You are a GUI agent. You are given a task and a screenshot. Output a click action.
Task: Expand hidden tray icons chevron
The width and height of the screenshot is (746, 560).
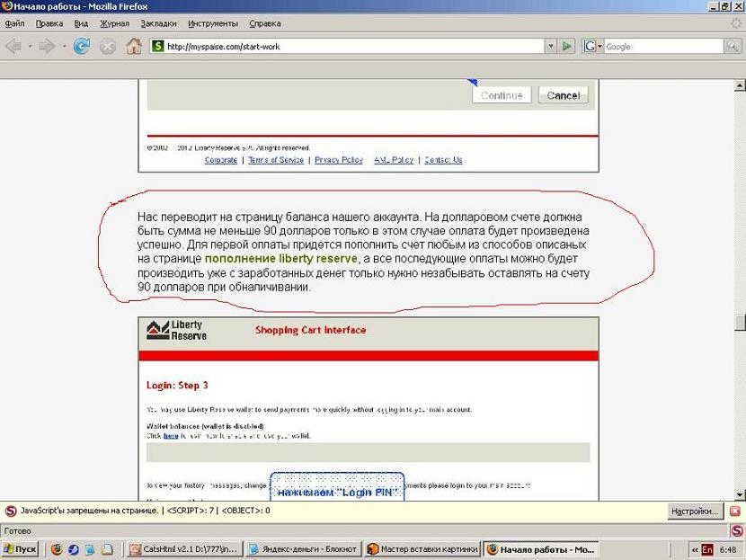coord(695,549)
